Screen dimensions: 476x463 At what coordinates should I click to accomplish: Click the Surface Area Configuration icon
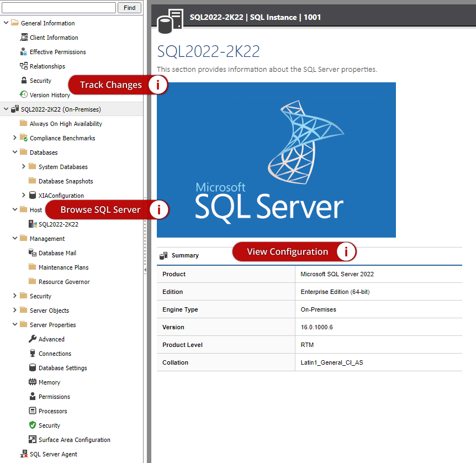click(33, 439)
